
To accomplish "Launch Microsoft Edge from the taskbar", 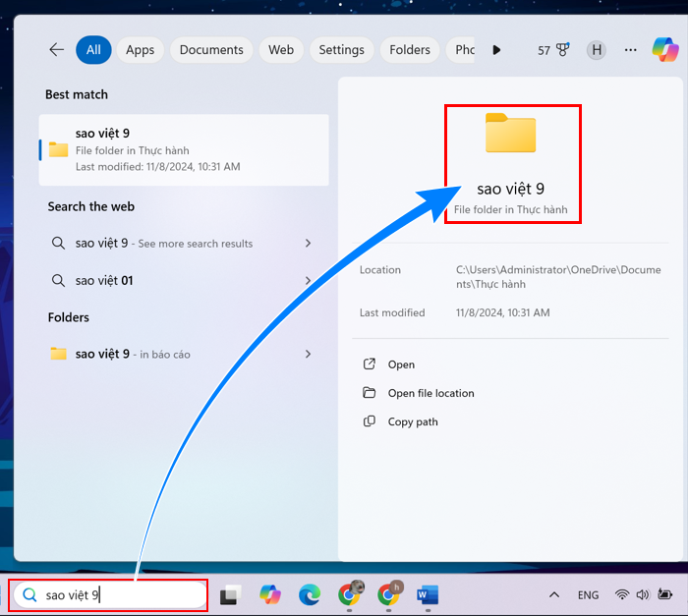I will (x=310, y=595).
